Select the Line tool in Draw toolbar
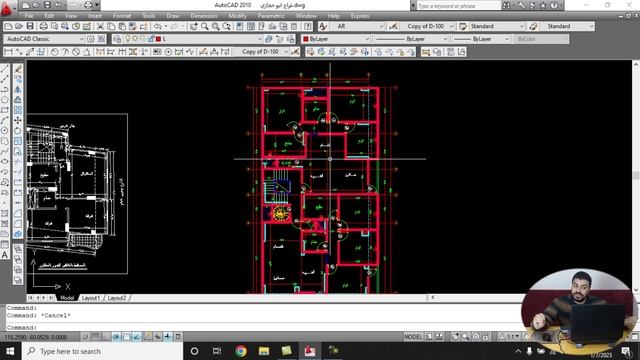The image size is (640, 360). [5, 69]
